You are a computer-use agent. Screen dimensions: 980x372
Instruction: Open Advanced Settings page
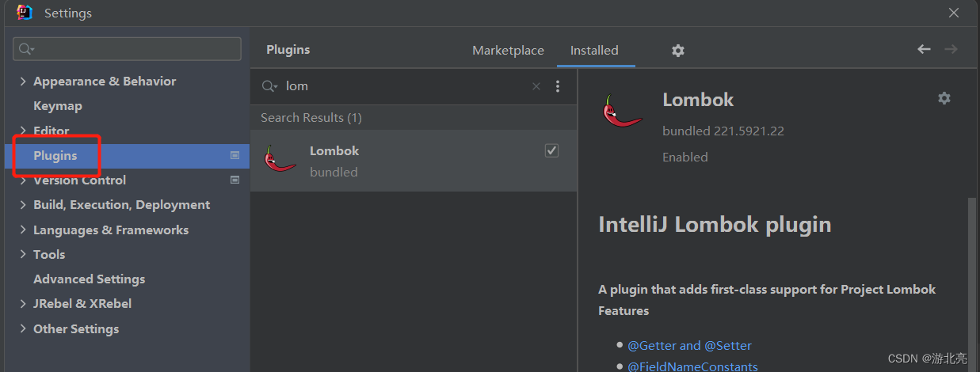89,279
